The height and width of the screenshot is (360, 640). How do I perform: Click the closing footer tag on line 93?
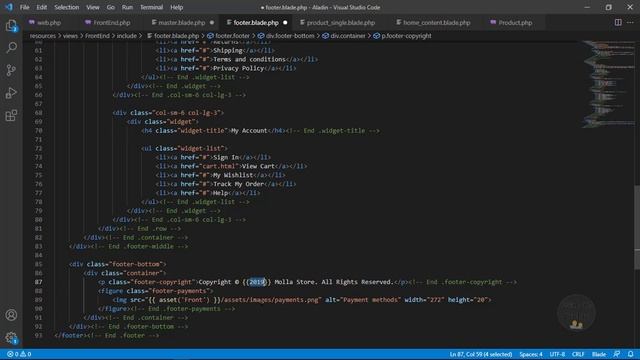pyautogui.click(x=70, y=336)
